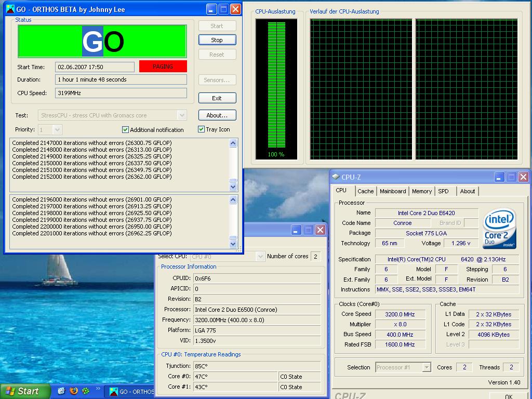Click the lower log scroll-up arrow
The height and width of the screenshot is (399, 532).
(233, 200)
